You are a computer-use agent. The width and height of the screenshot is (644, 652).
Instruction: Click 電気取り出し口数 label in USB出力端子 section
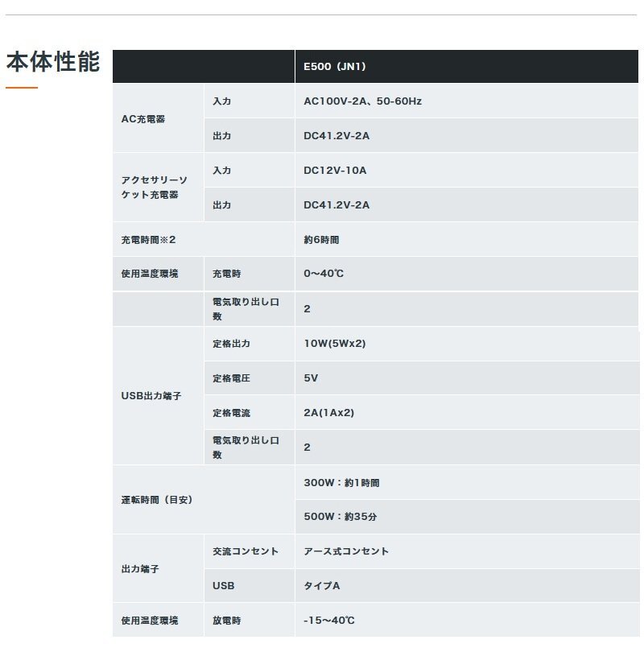[246, 448]
